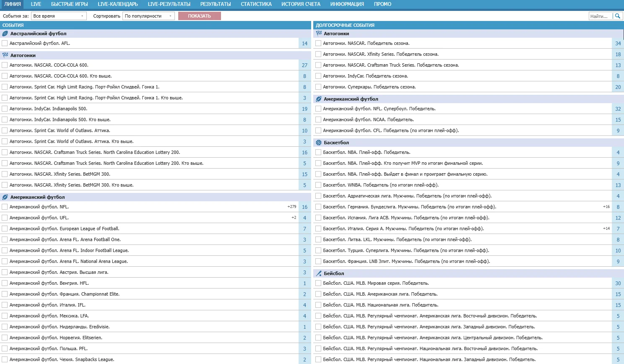The width and height of the screenshot is (624, 364).
Task: Open the 'По популярности' sort dropdown
Action: (x=148, y=16)
